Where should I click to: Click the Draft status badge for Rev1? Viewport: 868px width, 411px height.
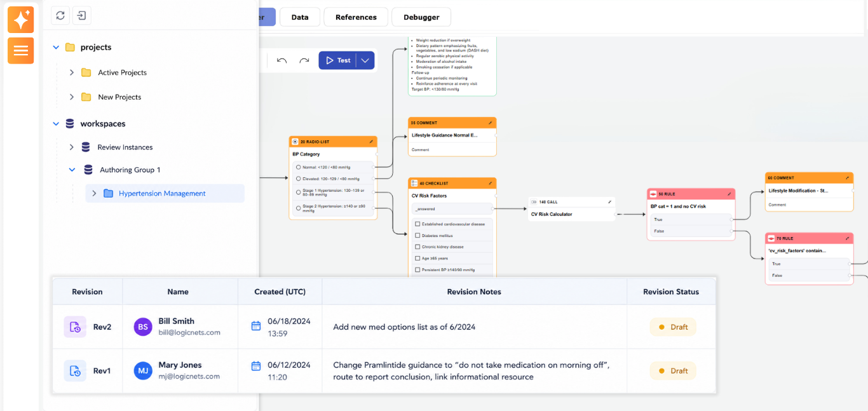pos(673,371)
